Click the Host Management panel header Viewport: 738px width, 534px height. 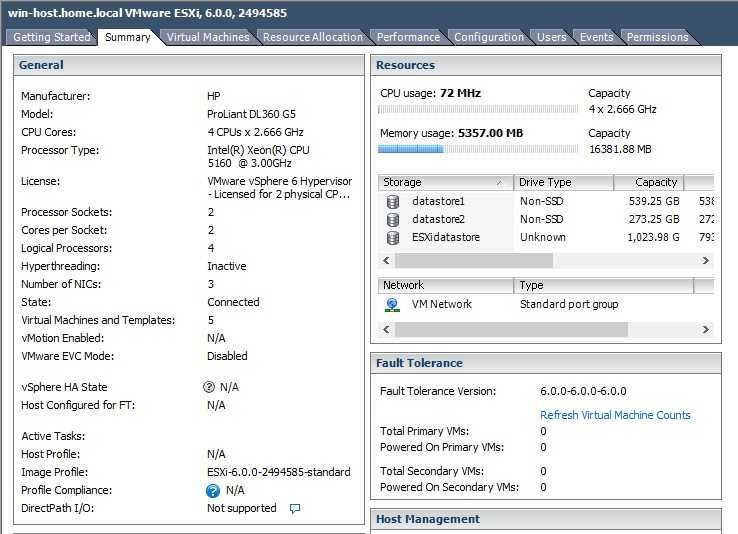click(x=546, y=519)
